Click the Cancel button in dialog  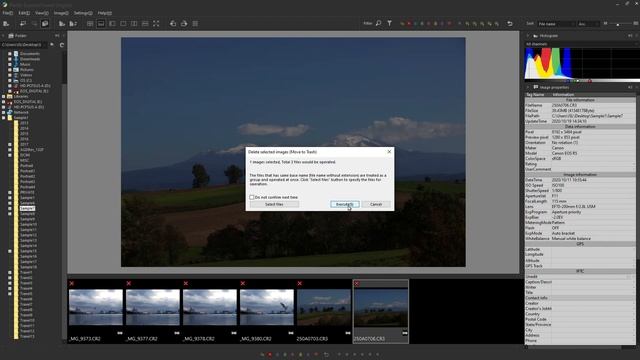click(x=376, y=204)
